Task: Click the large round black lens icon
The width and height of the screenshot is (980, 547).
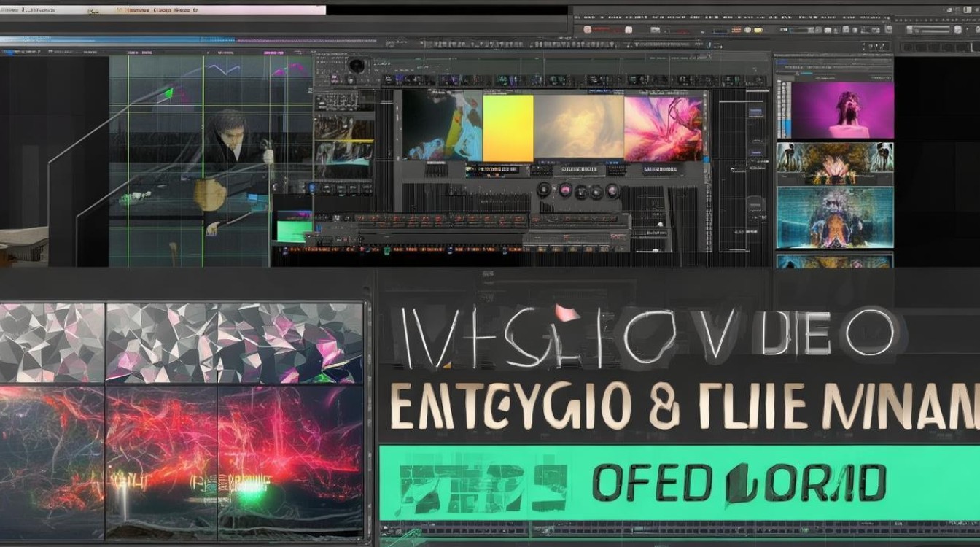Action: coord(357,66)
